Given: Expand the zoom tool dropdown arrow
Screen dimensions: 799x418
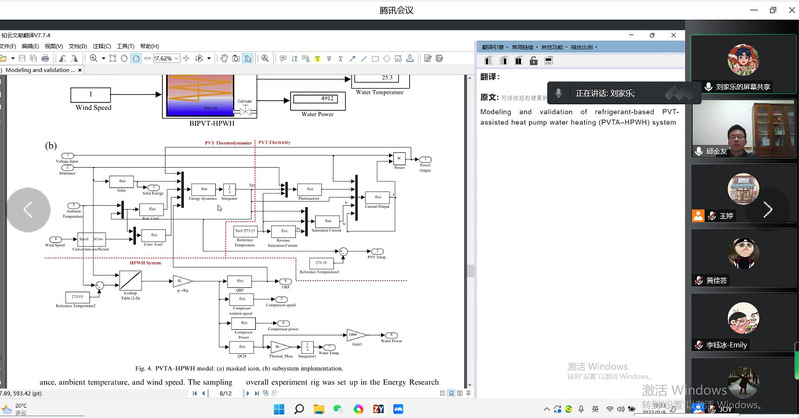Looking at the screenshot, I should pyautogui.click(x=103, y=59).
